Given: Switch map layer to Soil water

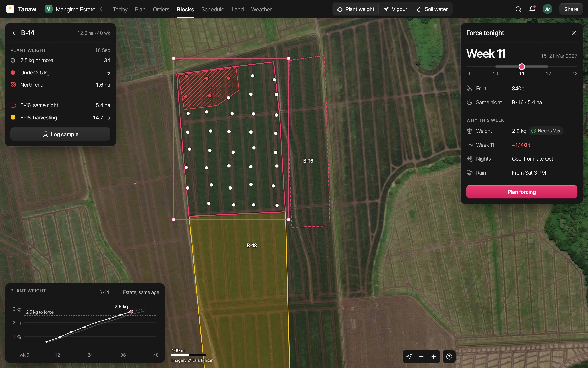Looking at the screenshot, I should coord(432,9).
